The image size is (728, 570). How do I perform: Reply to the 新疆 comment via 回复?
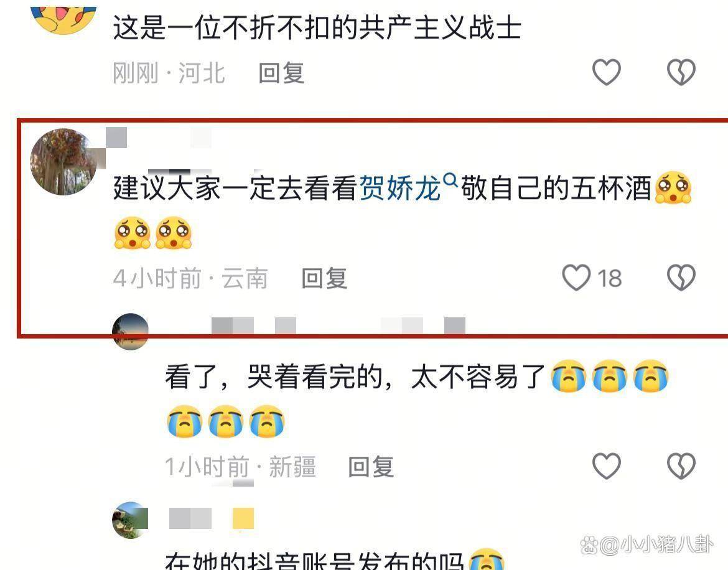[x=371, y=467]
